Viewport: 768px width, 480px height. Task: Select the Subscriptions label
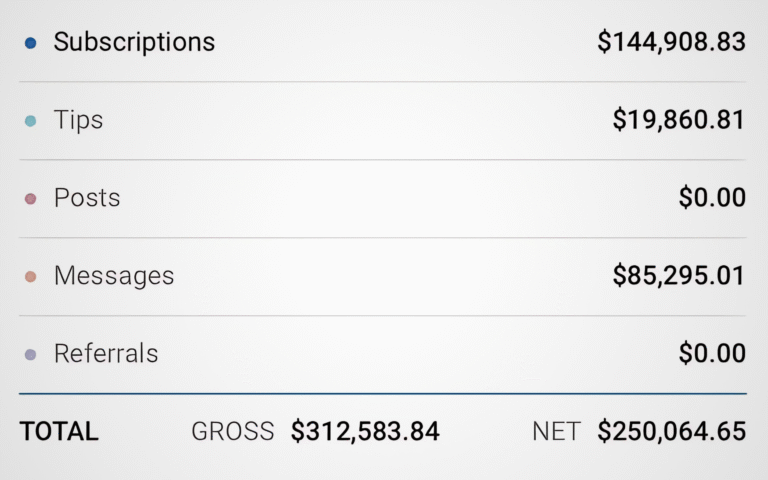click(134, 42)
